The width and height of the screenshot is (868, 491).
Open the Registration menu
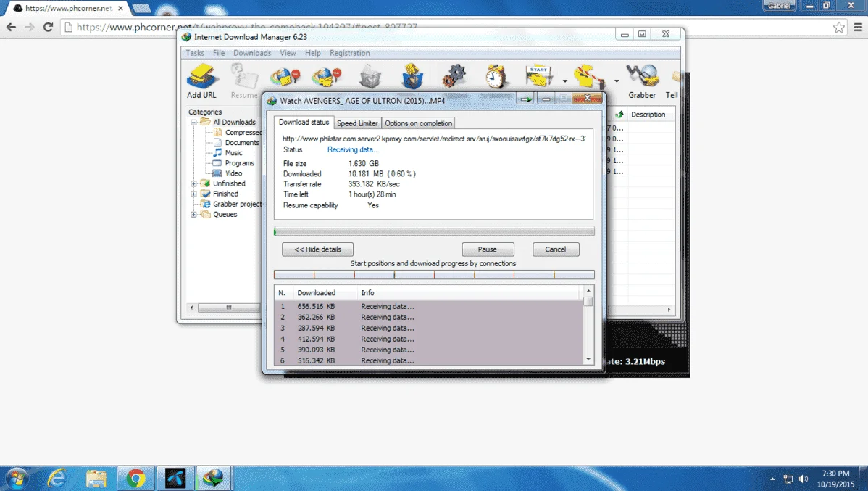tap(350, 53)
